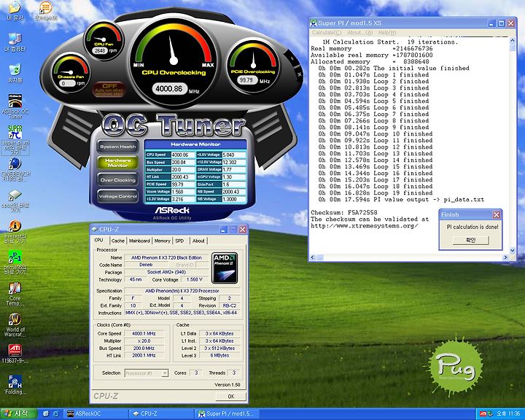Open the Recycle Bin desktop icon
Viewport: 525px width, 420px height.
click(x=15, y=74)
